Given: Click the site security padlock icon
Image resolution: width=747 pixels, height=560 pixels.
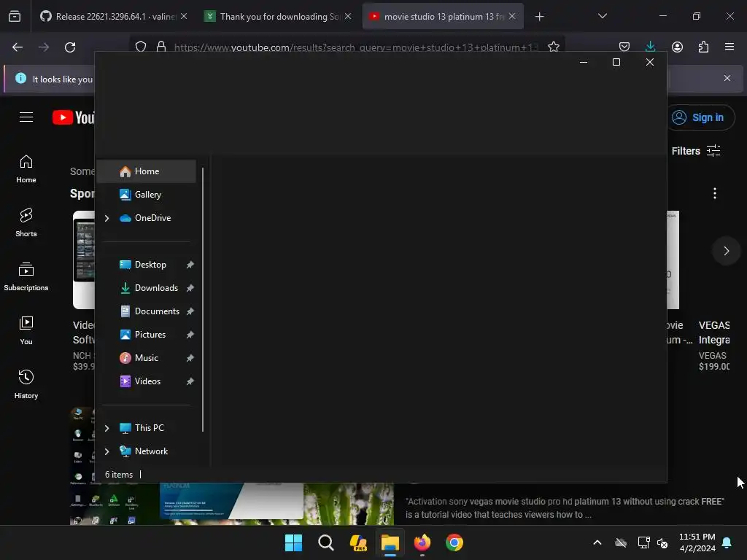Looking at the screenshot, I should 161,47.
